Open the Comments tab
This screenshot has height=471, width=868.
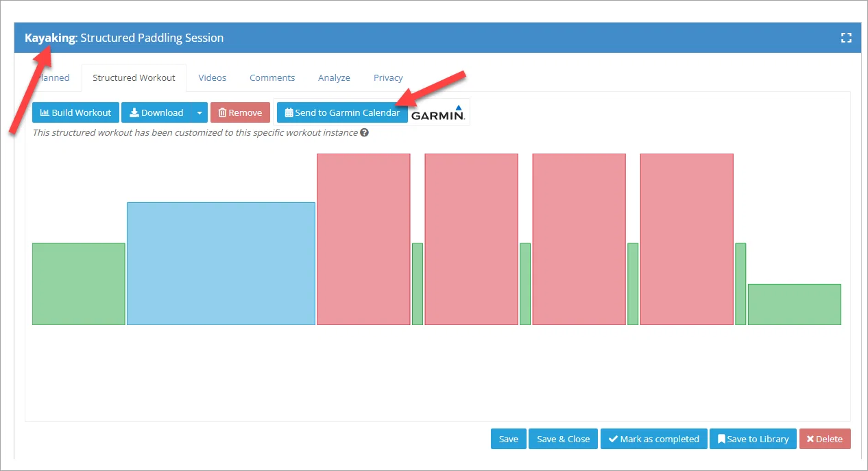coord(272,77)
